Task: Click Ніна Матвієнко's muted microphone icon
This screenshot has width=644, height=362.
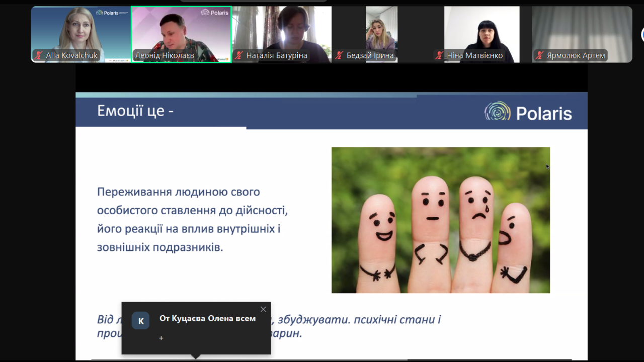Action: (440, 55)
